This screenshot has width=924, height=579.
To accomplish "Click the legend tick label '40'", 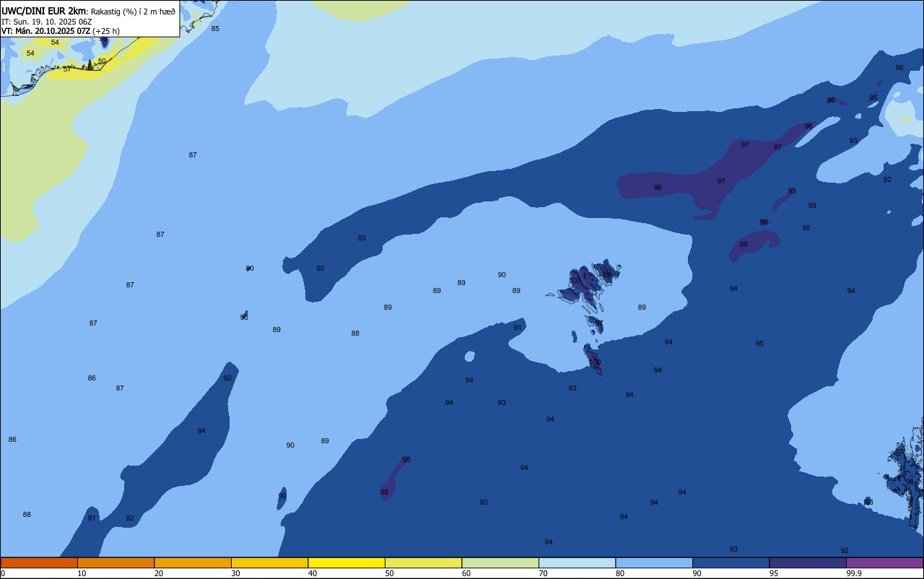I will pos(313,573).
